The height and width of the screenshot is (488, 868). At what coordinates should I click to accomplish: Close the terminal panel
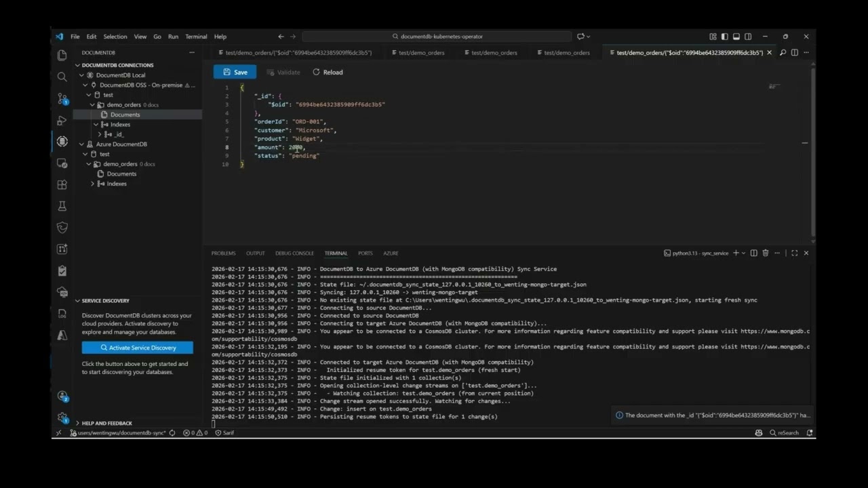806,253
